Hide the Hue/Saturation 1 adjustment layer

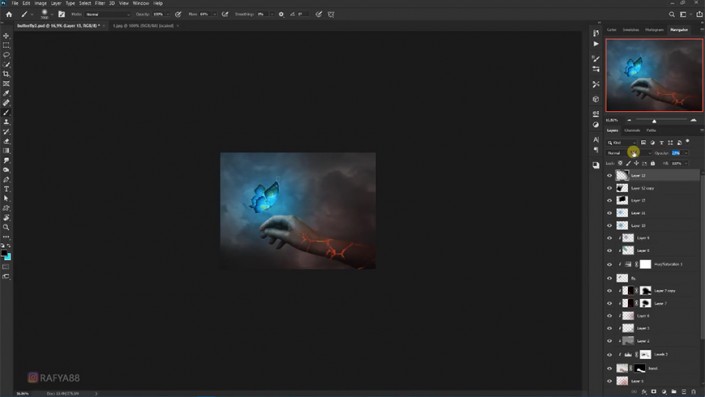610,264
